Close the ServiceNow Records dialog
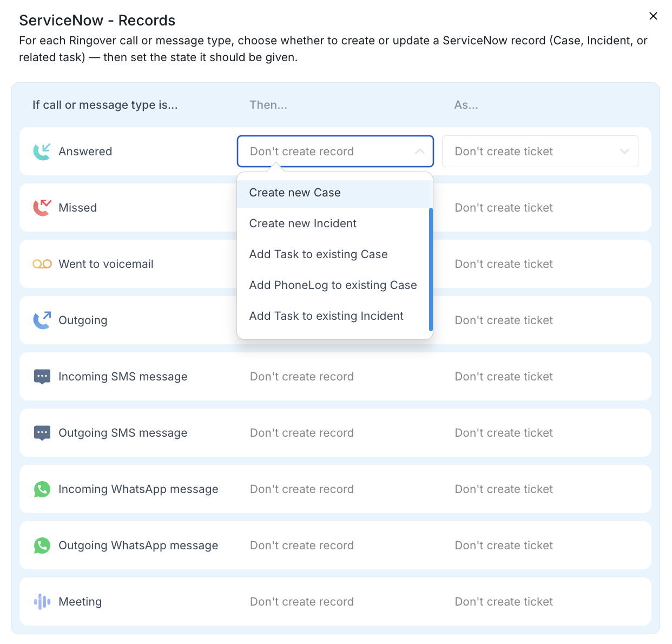 click(x=653, y=16)
